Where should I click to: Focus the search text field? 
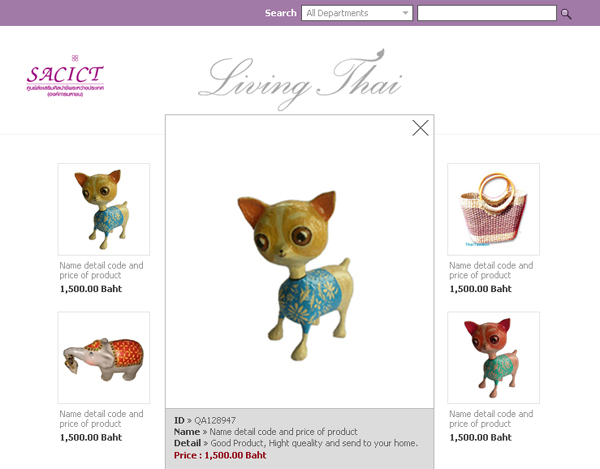click(x=486, y=13)
